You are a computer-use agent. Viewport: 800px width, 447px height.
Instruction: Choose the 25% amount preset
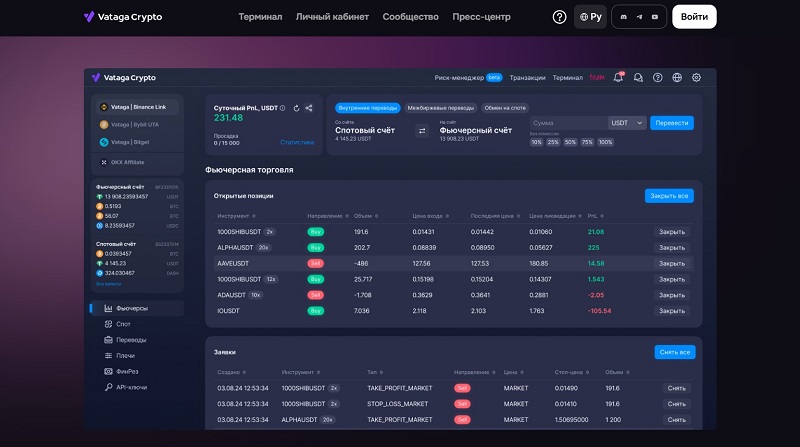click(553, 142)
